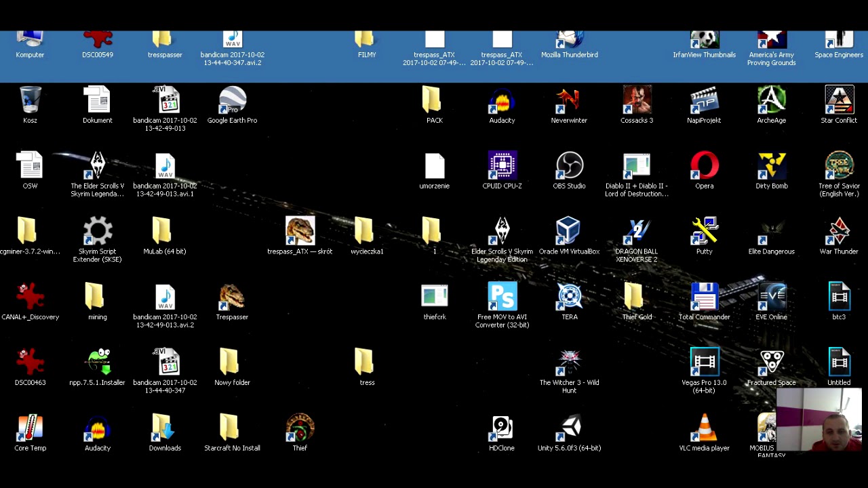Open Skyrim Script Extender (SKSE)
Viewport: 868px width, 488px height.
[97, 240]
